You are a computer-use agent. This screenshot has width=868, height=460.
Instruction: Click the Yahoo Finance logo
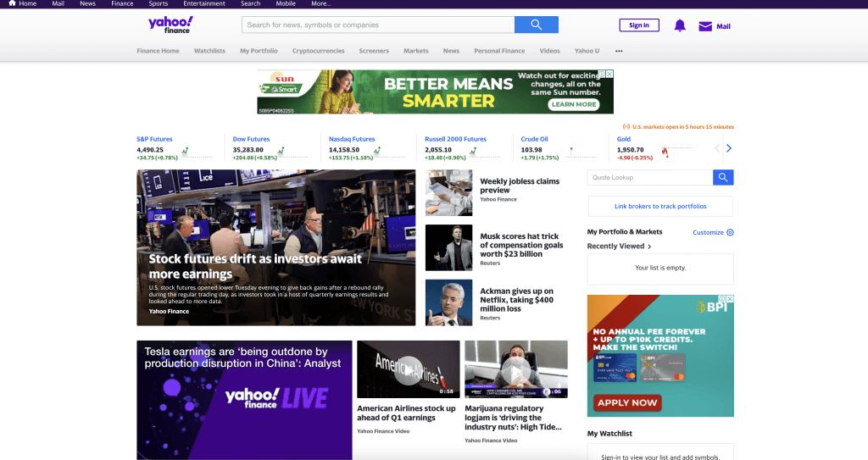click(170, 25)
